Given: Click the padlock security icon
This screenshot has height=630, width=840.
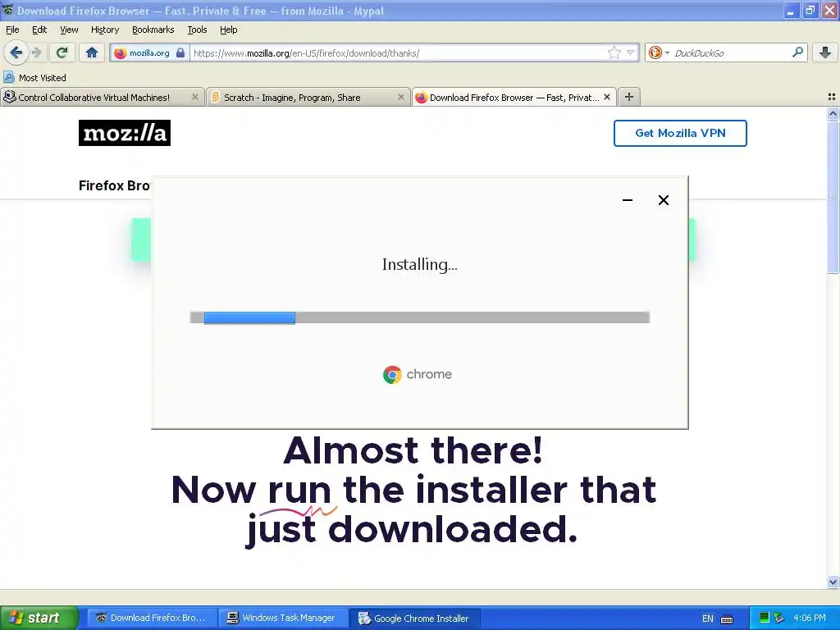Looking at the screenshot, I should click(180, 53).
